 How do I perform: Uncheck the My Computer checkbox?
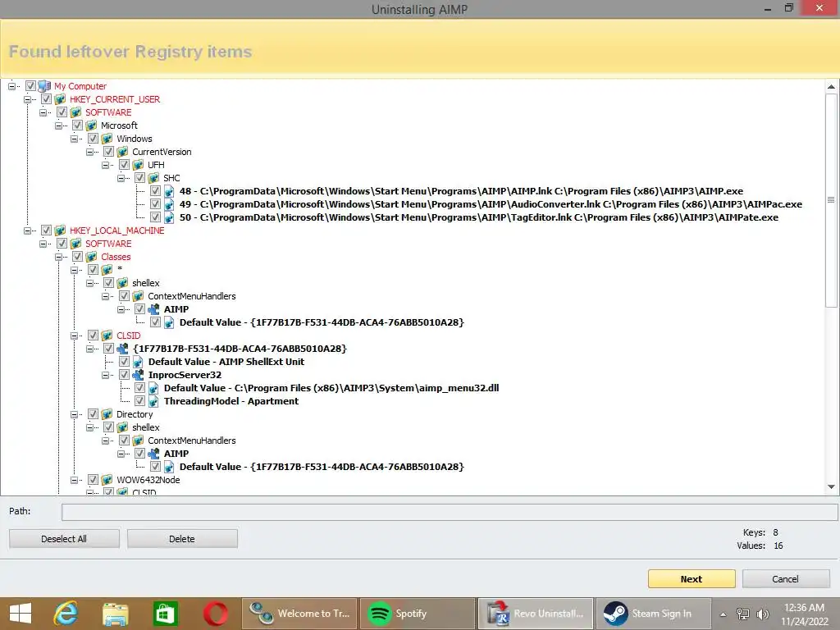point(30,85)
